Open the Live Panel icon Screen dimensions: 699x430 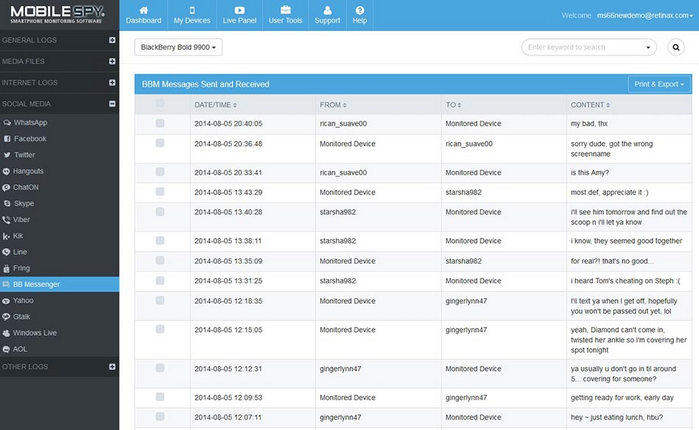[x=239, y=10]
